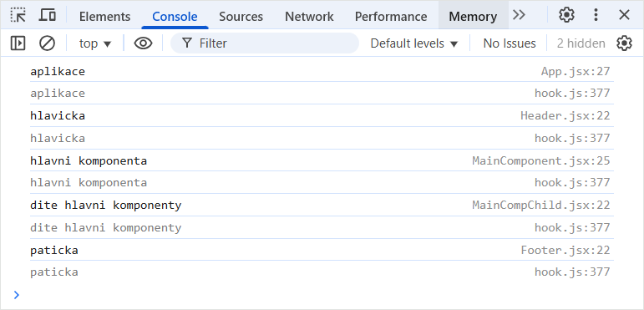The width and height of the screenshot is (644, 310).
Task: Click the 2 hidden label
Action: [581, 43]
